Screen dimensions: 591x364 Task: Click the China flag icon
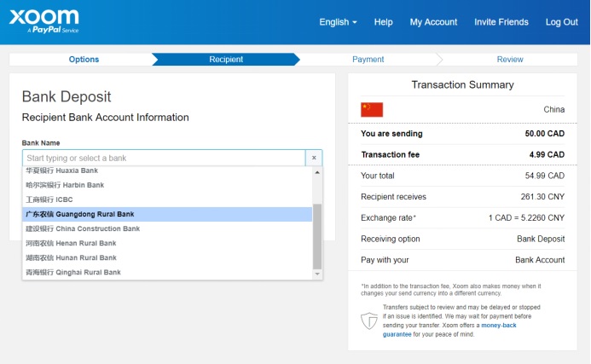coord(372,110)
